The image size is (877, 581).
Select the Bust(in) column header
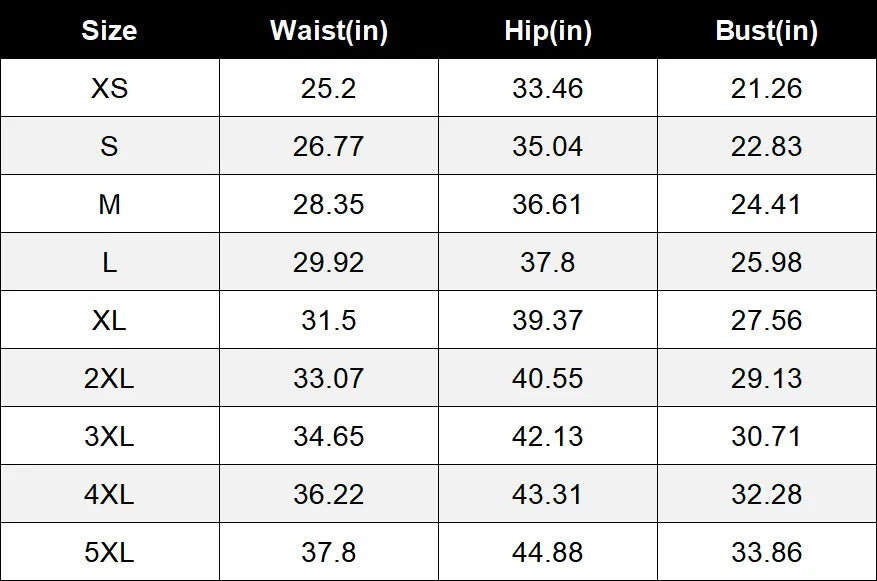[766, 30]
